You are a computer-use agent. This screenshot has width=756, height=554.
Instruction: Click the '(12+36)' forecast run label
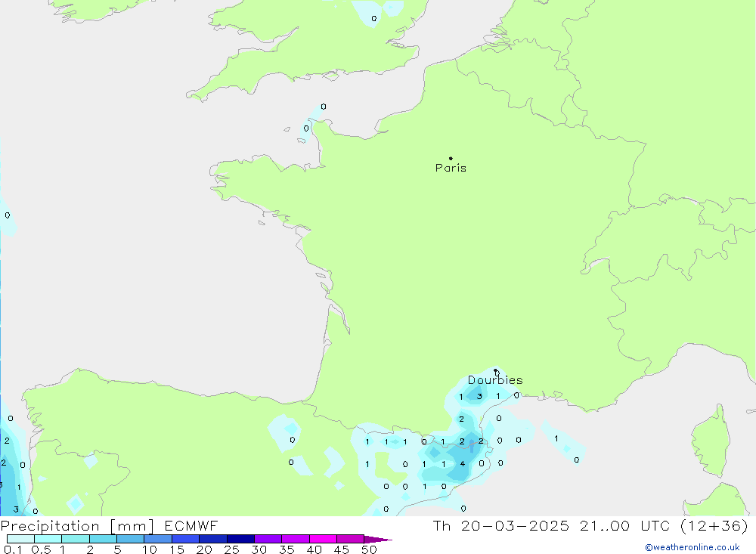(714, 525)
